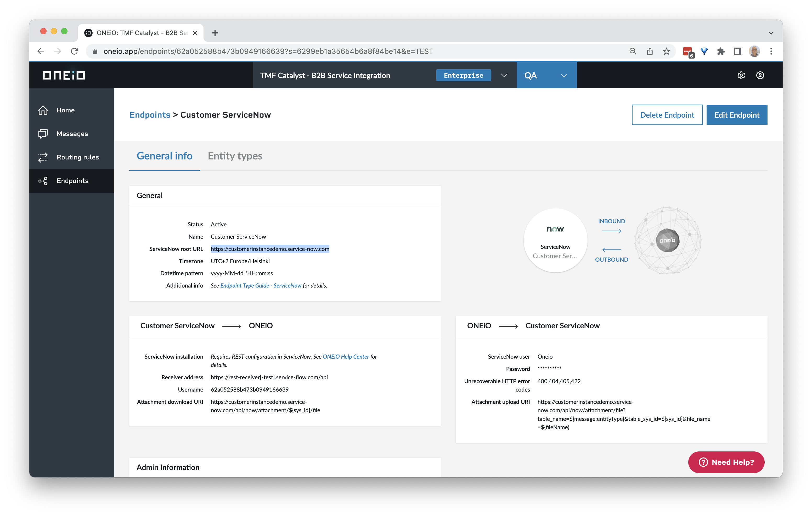Open the red extension with badge 6
Image resolution: width=812 pixels, height=516 pixels.
coord(688,52)
